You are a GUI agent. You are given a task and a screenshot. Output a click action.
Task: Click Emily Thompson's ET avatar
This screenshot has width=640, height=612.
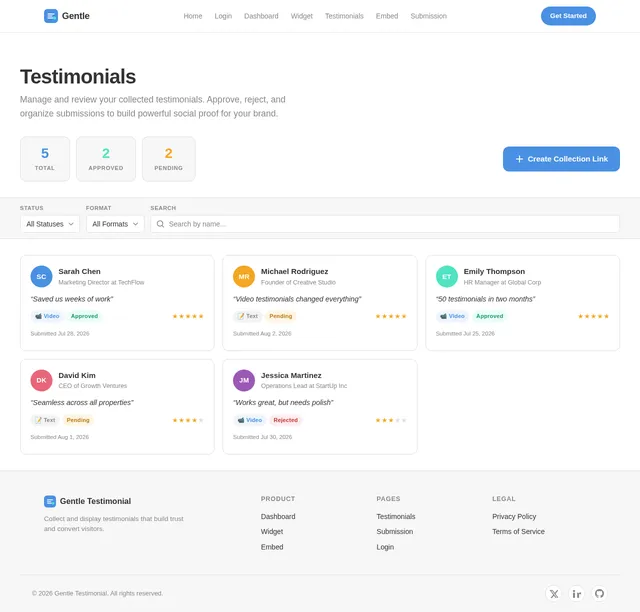447,276
